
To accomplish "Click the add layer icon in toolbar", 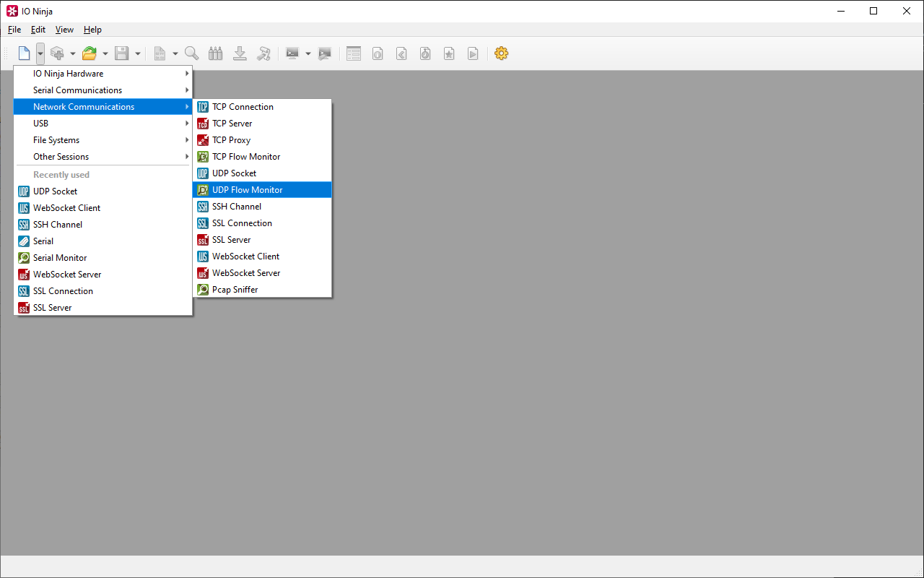I will pos(57,53).
